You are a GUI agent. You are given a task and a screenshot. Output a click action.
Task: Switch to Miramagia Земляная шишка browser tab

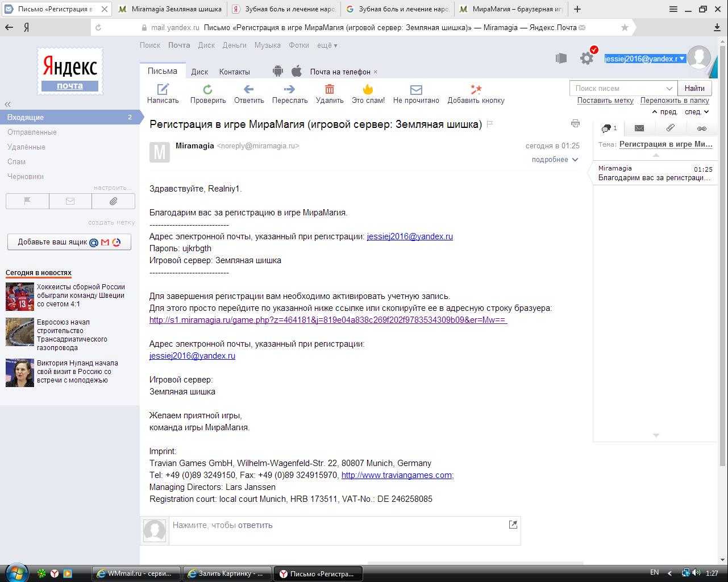point(171,9)
